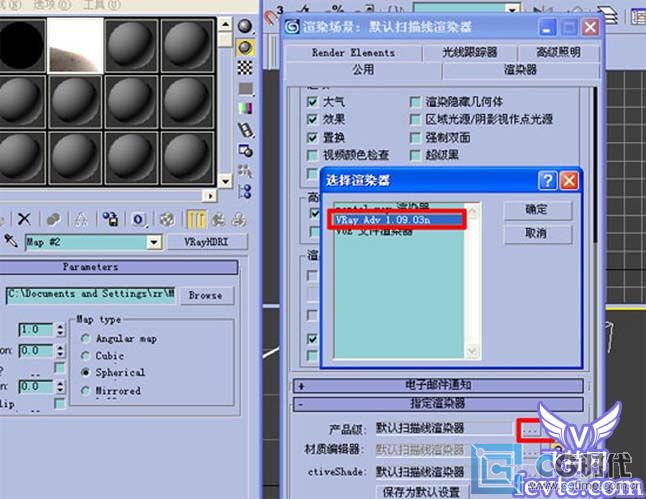
Task: Enable 区域光源/阴影视作点光源 checkbox
Action: click(x=415, y=119)
